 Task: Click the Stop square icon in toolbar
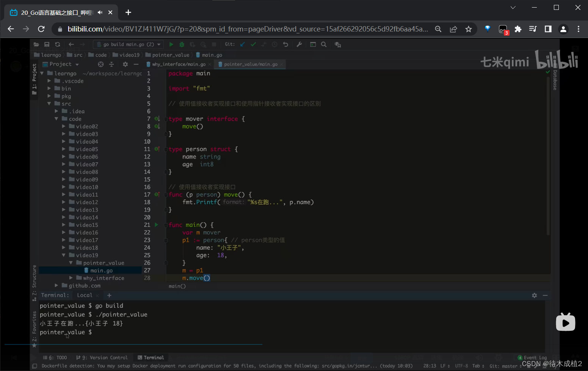point(214,44)
